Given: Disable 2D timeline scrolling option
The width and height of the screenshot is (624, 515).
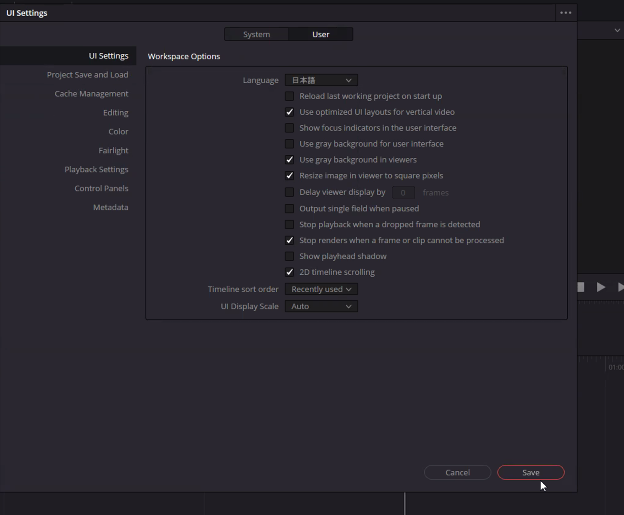Looking at the screenshot, I should pos(290,272).
